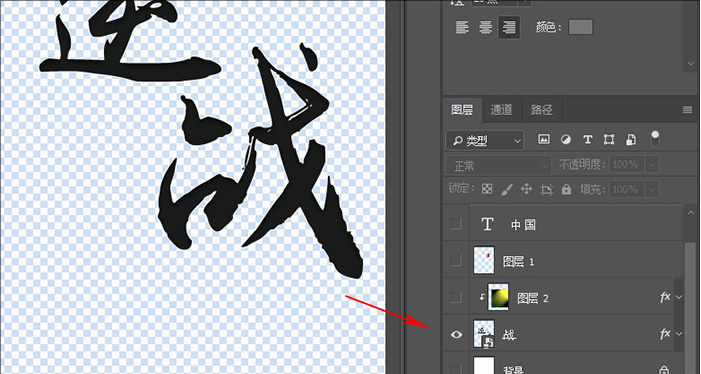Show the 图层 1 layer
This screenshot has width=701, height=374.
click(456, 260)
